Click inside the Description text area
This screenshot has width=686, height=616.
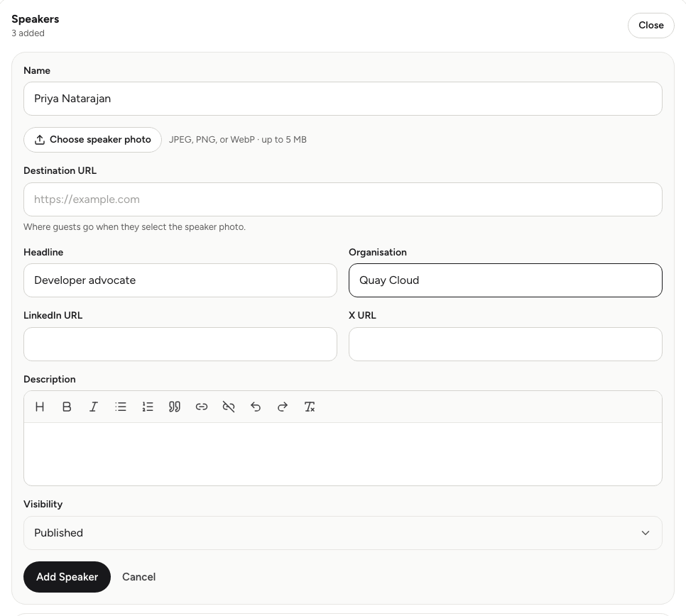pyautogui.click(x=342, y=453)
